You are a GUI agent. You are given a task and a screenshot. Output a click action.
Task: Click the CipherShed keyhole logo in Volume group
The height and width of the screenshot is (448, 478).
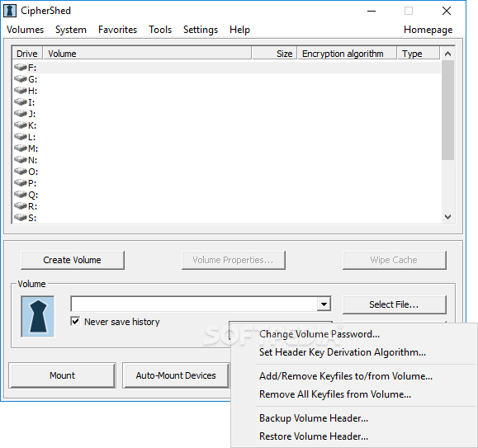point(38,317)
